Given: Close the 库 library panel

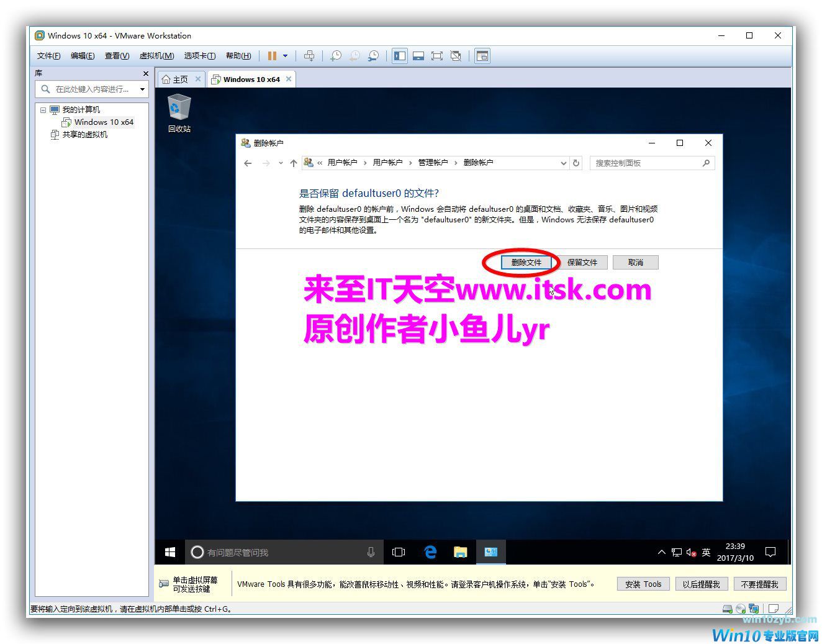Looking at the screenshot, I should [146, 73].
